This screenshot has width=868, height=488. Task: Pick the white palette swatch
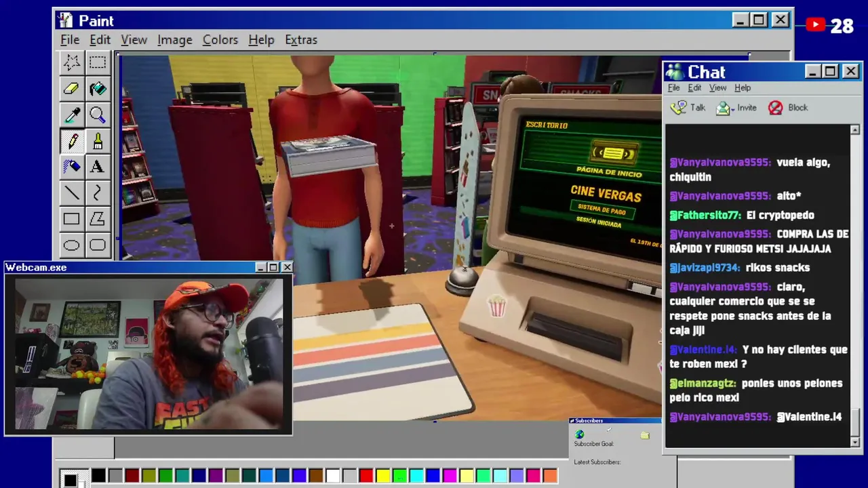(x=332, y=476)
